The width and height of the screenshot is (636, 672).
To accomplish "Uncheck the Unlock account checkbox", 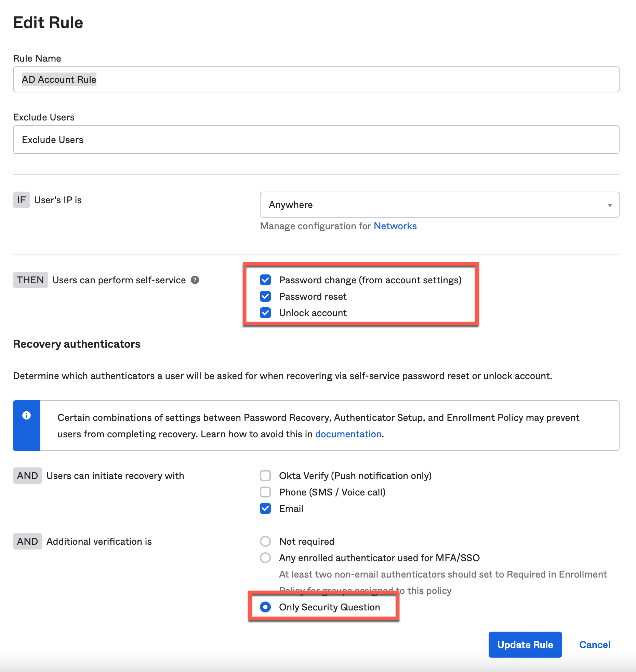I will (x=265, y=313).
